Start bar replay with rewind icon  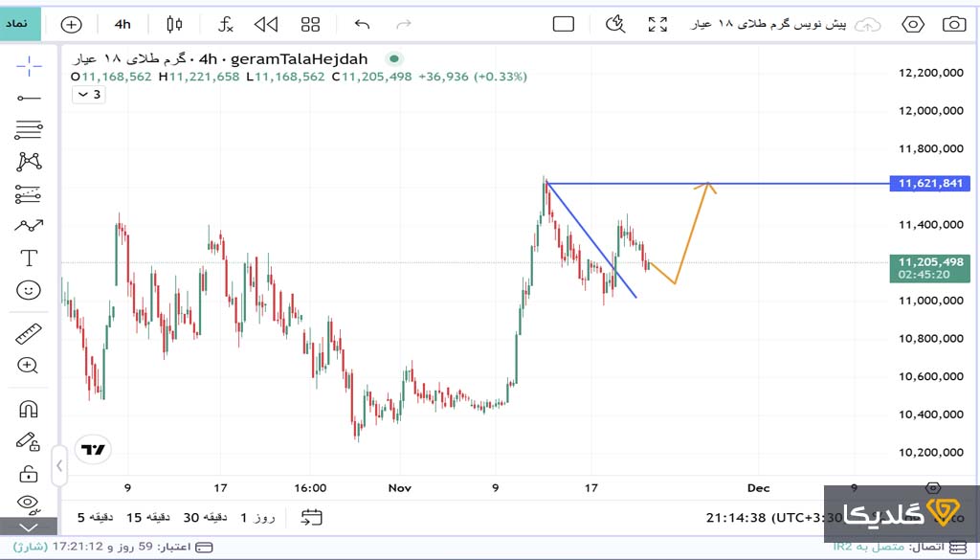coord(266,24)
